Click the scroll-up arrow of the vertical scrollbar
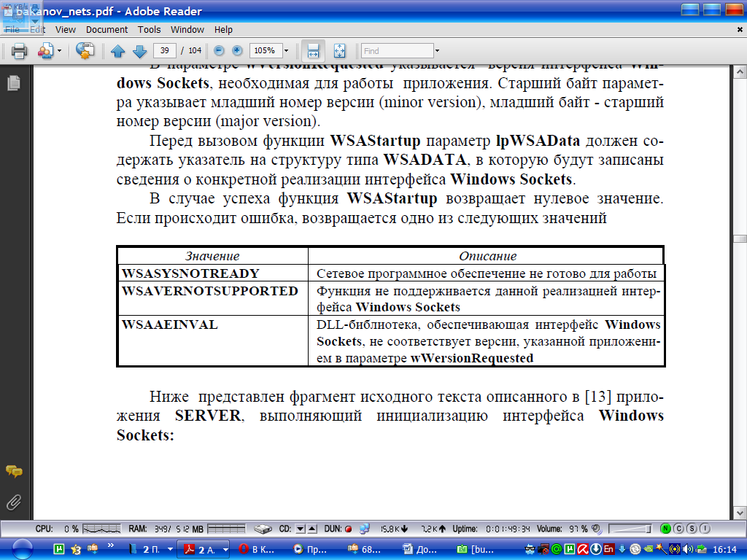This screenshot has width=747, height=560. click(x=740, y=72)
